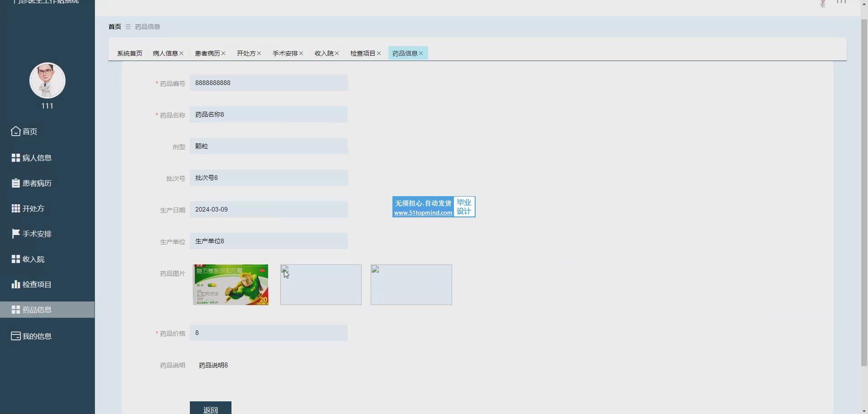Viewport: 868px width, 414px height.
Task: Open 首页 in the sidebar menu
Action: [47, 132]
